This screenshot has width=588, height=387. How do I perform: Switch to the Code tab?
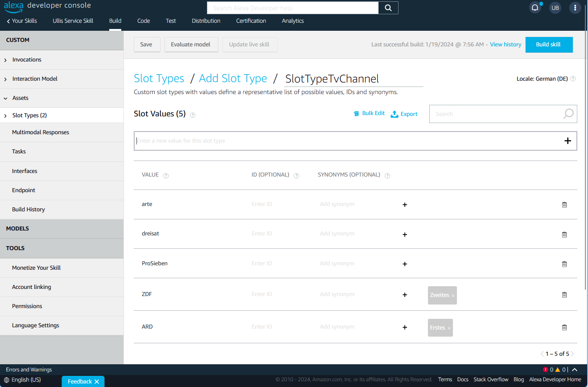pos(144,21)
